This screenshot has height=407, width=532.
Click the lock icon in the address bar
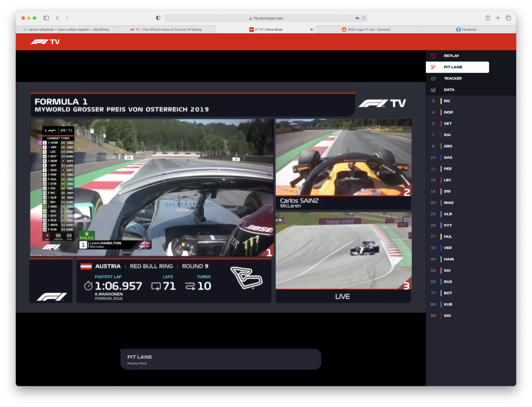(250, 18)
